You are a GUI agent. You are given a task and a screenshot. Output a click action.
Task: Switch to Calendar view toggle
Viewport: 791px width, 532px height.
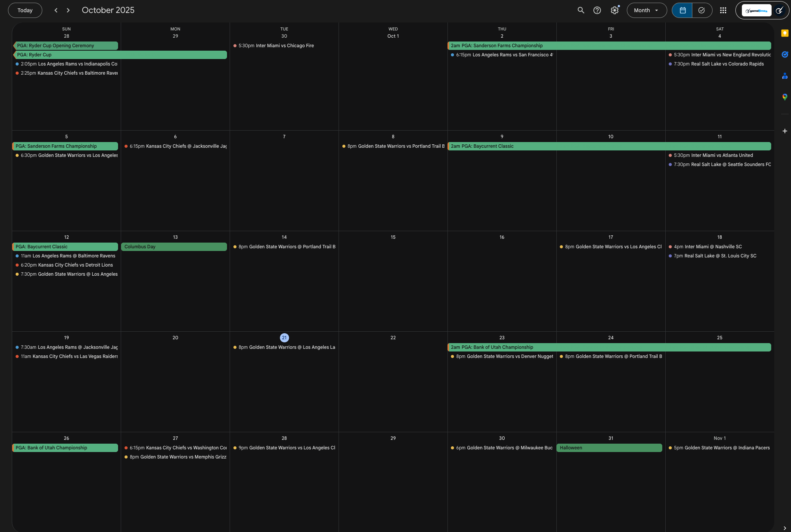click(682, 10)
